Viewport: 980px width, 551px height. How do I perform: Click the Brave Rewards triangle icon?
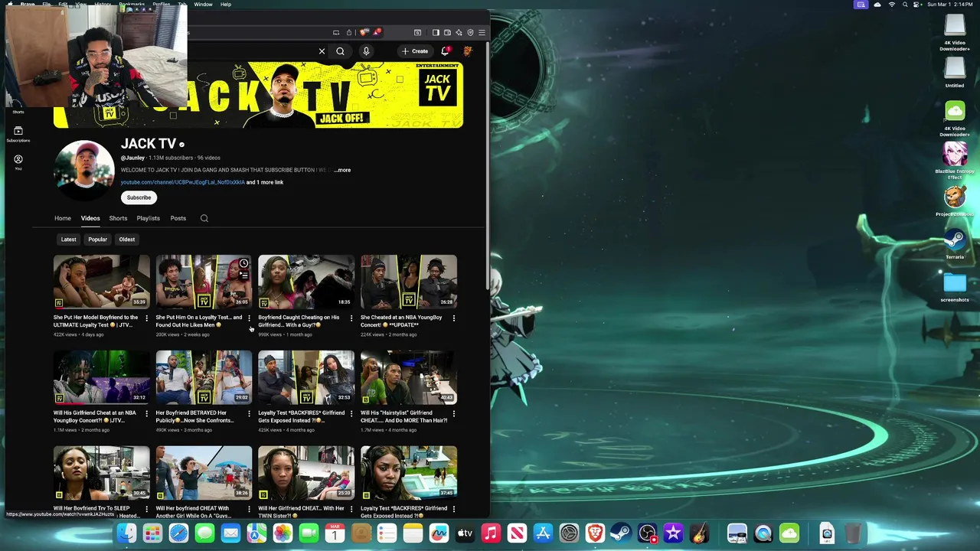coord(376,32)
